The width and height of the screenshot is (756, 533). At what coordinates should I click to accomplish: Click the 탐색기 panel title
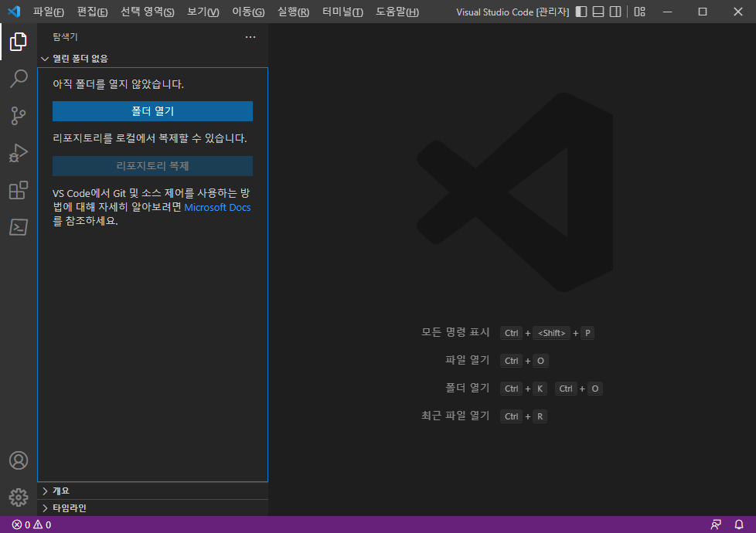point(65,36)
